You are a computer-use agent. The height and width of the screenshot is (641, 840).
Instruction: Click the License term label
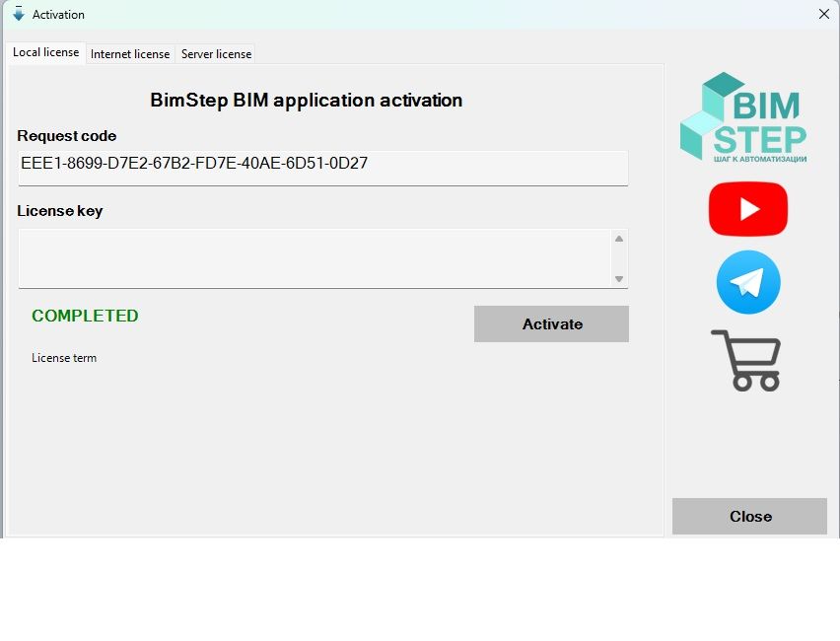coord(64,358)
